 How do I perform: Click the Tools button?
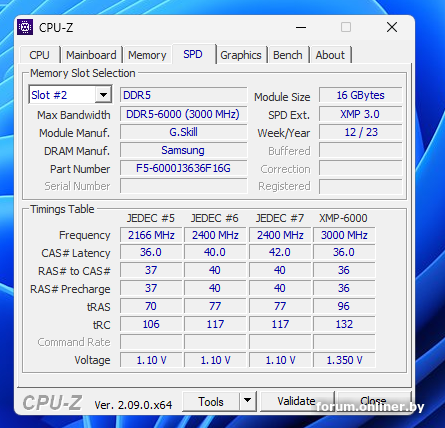[x=211, y=402]
